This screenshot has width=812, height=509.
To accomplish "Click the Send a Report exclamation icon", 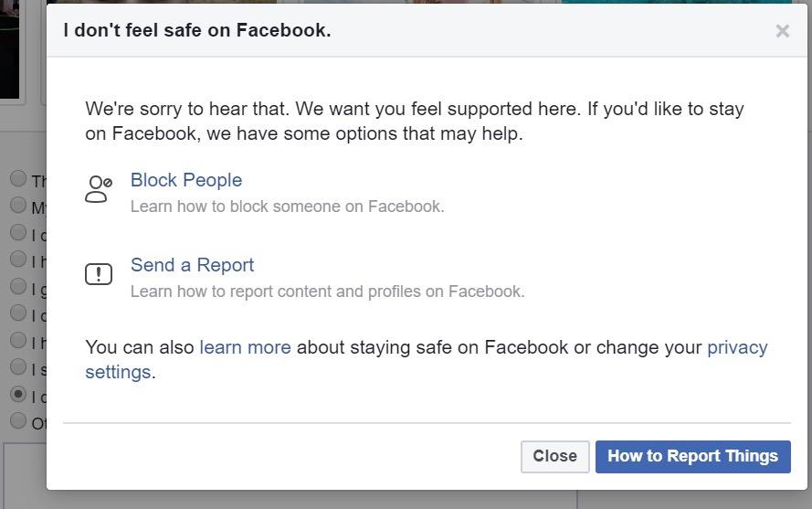I will [x=98, y=274].
